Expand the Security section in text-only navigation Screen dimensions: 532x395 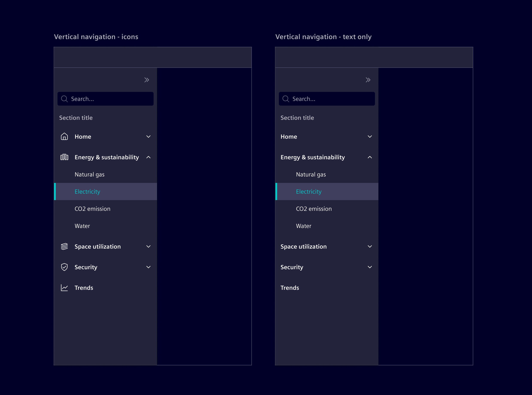370,267
